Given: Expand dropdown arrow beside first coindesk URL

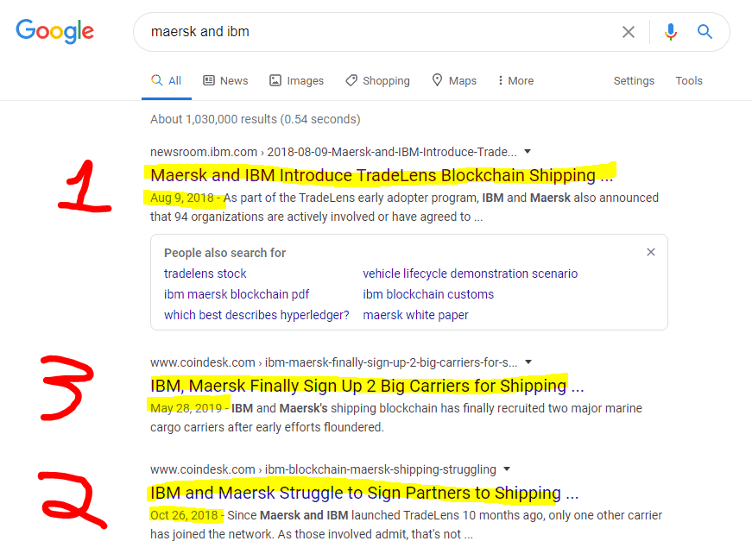Looking at the screenshot, I should point(528,362).
